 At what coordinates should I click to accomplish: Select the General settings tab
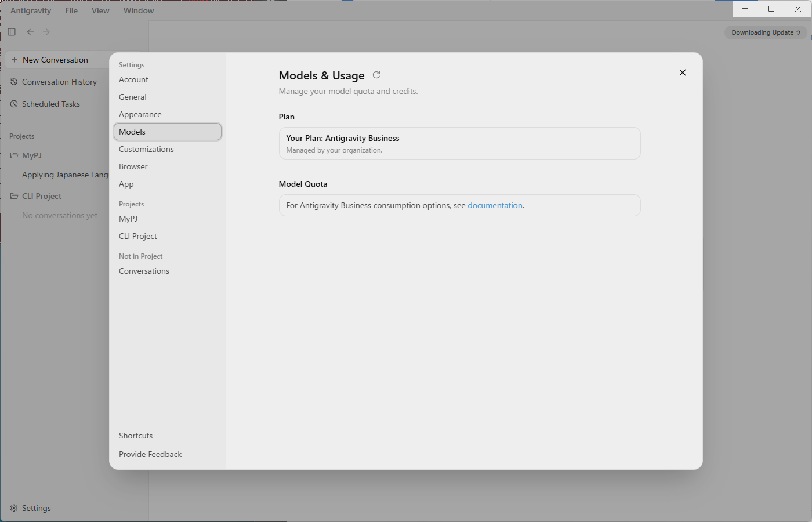tap(168, 97)
